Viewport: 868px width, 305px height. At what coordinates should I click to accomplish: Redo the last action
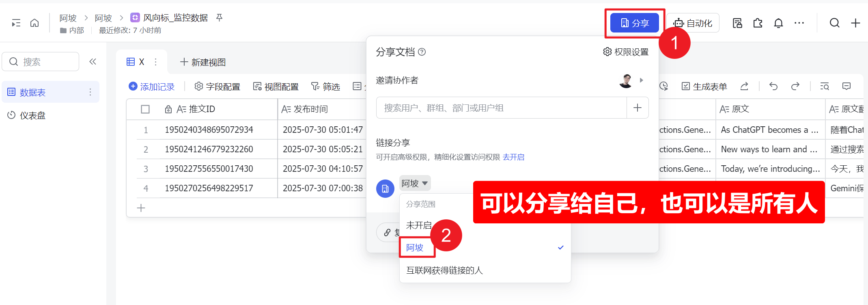point(795,86)
